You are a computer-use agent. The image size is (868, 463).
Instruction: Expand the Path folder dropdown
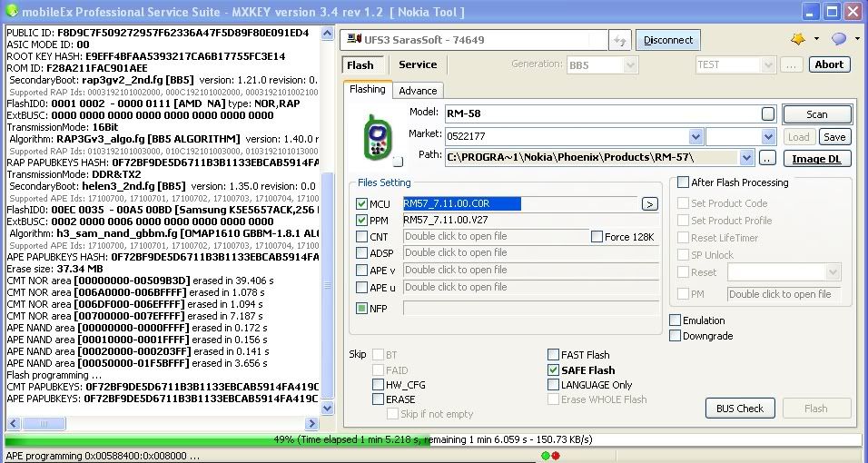pos(746,158)
